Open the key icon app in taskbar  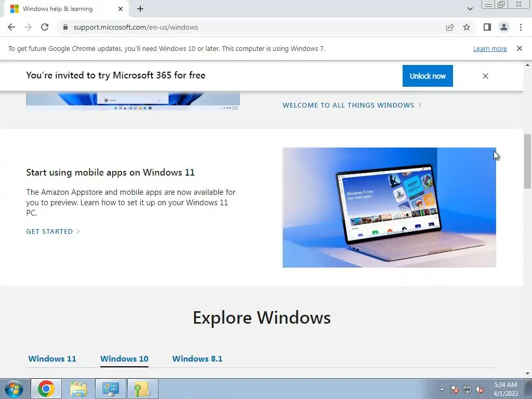142,389
